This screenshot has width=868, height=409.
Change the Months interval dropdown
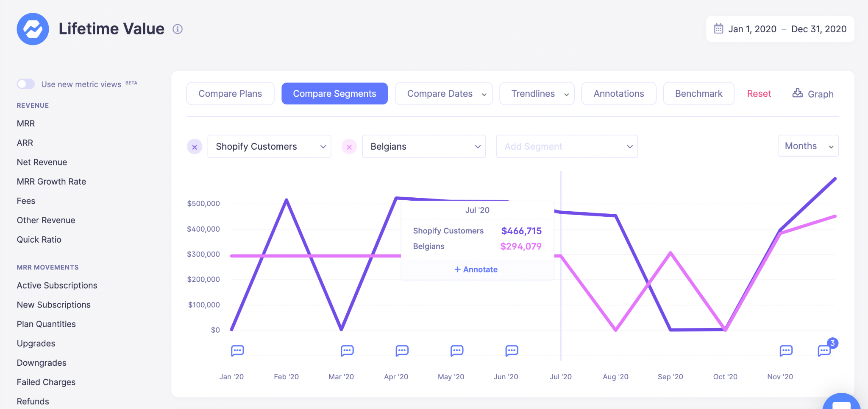coord(808,146)
